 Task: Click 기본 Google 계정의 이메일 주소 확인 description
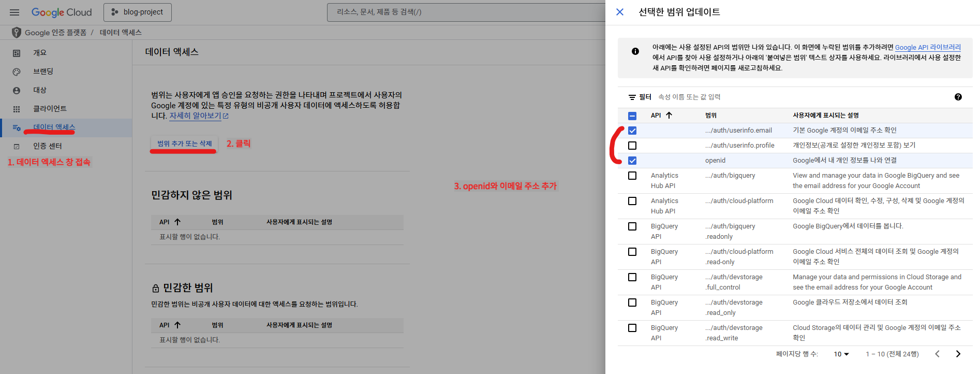coord(844,131)
